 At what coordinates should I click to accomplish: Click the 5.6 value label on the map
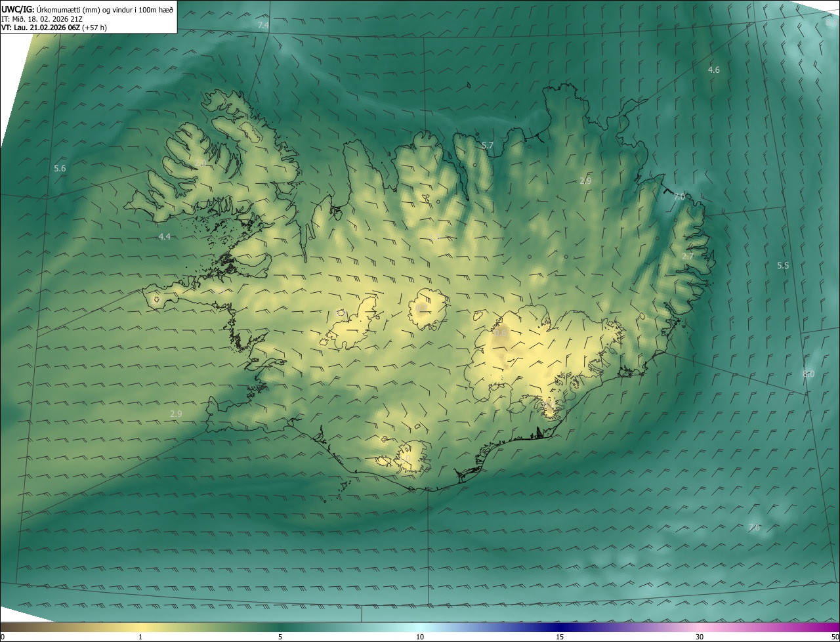click(x=60, y=169)
